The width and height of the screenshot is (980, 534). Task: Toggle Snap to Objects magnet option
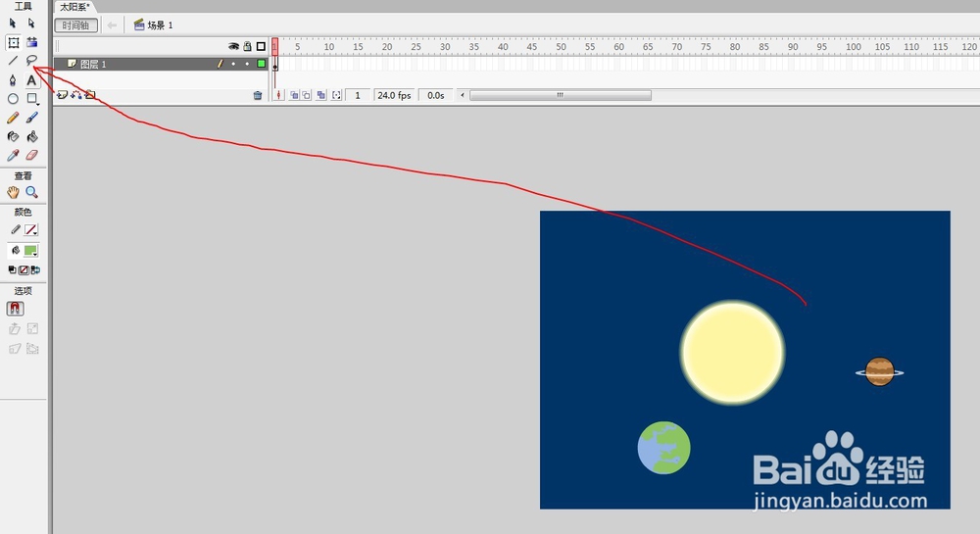15,309
